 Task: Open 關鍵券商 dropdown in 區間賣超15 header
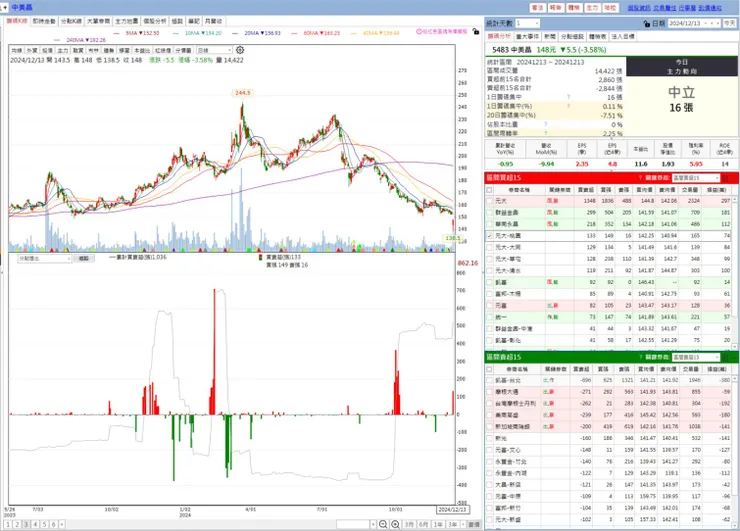[x=696, y=357]
